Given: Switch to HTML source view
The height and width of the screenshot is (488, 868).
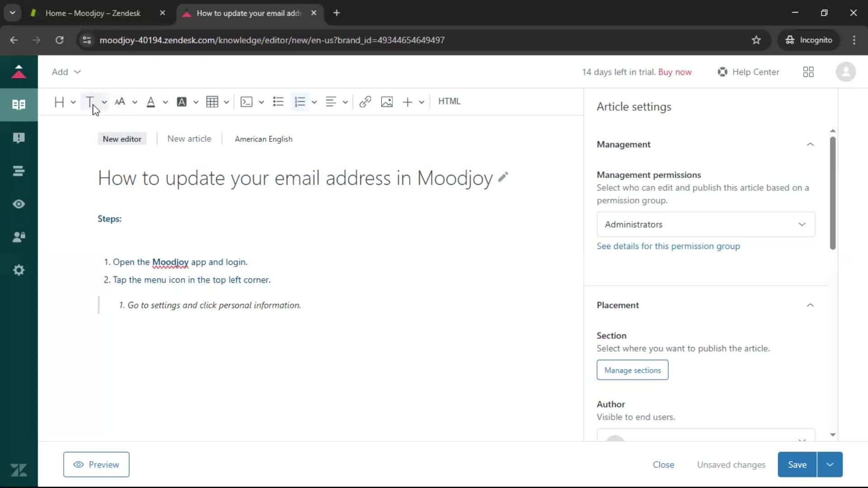Looking at the screenshot, I should 449,101.
